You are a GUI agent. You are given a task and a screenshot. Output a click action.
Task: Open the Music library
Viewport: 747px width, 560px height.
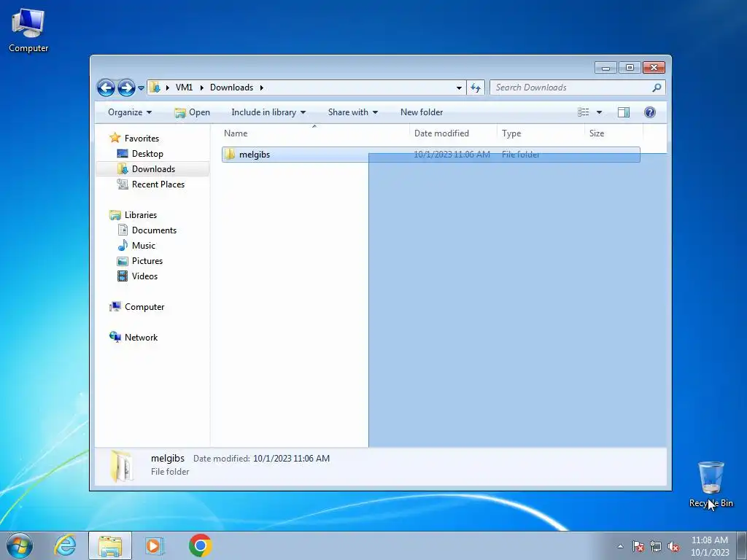[x=144, y=246]
